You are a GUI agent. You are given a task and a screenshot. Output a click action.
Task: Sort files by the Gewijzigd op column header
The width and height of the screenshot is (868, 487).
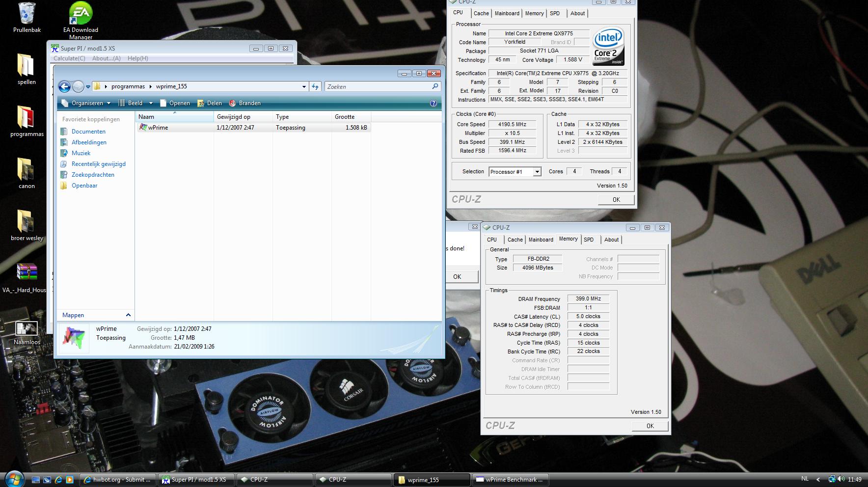[x=244, y=117]
